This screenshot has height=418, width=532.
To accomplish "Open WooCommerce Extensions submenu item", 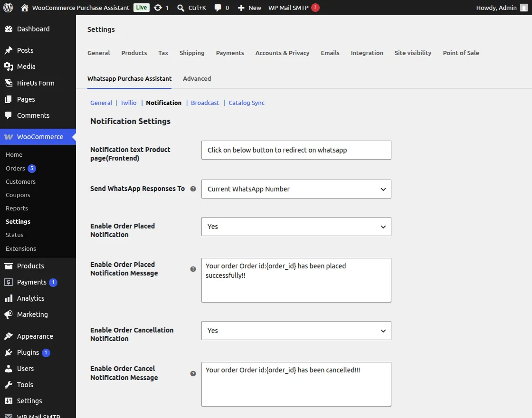I will click(x=21, y=249).
